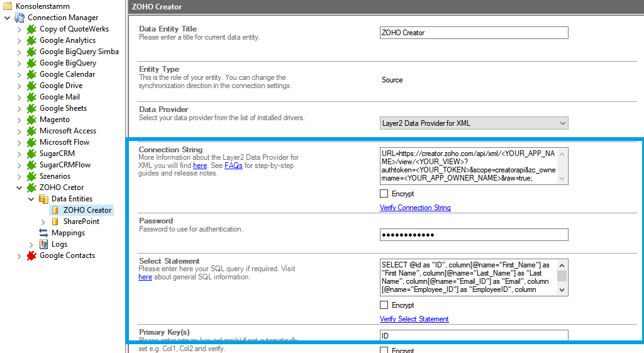Click into the Password field
The width and height of the screenshot is (644, 353).
tap(474, 235)
